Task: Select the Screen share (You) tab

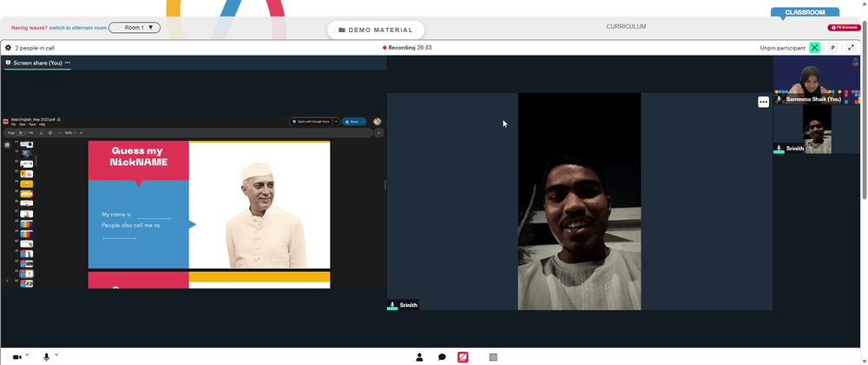Action: (37, 63)
